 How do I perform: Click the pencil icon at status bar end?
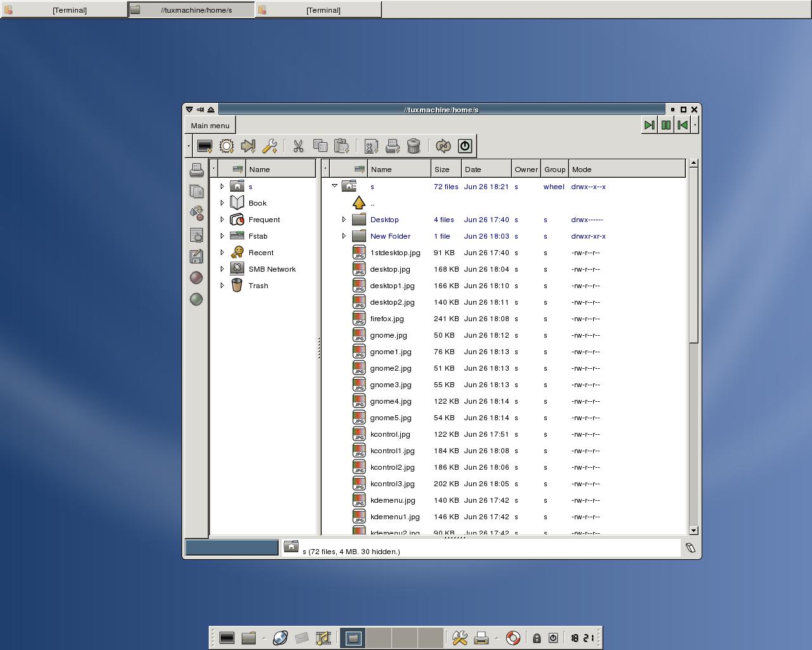tap(691, 548)
